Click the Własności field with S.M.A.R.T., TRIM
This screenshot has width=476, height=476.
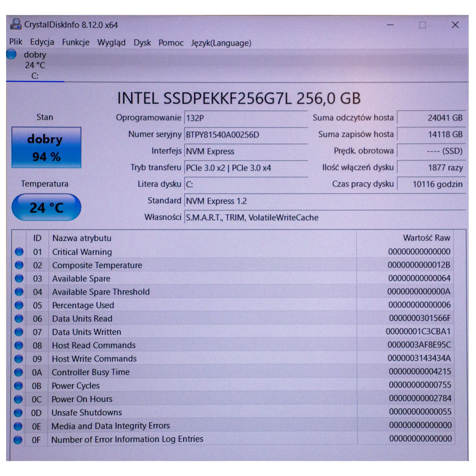325,218
